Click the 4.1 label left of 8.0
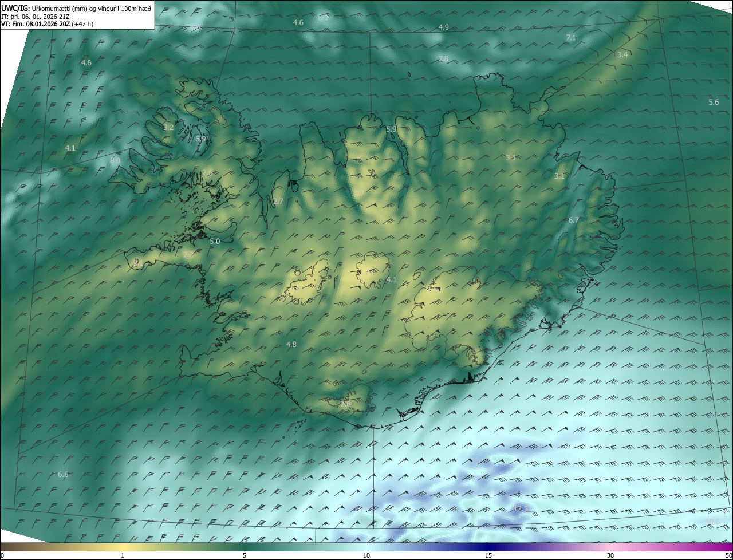Viewport: 733px width, 560px height. click(x=70, y=148)
